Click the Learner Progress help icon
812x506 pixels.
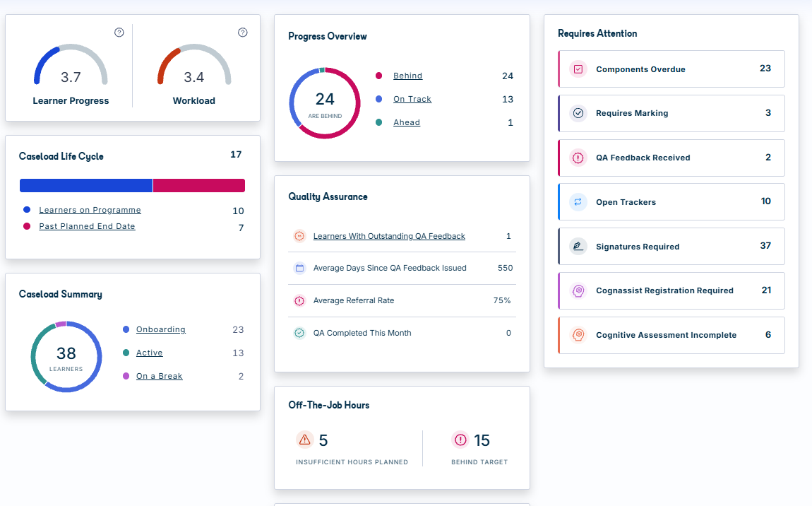coord(119,33)
